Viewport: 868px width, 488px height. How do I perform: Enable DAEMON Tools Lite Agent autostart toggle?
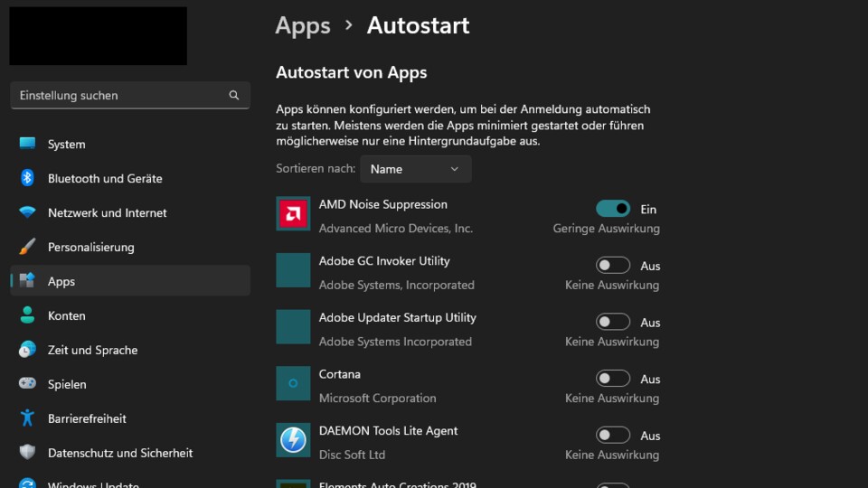[613, 436]
